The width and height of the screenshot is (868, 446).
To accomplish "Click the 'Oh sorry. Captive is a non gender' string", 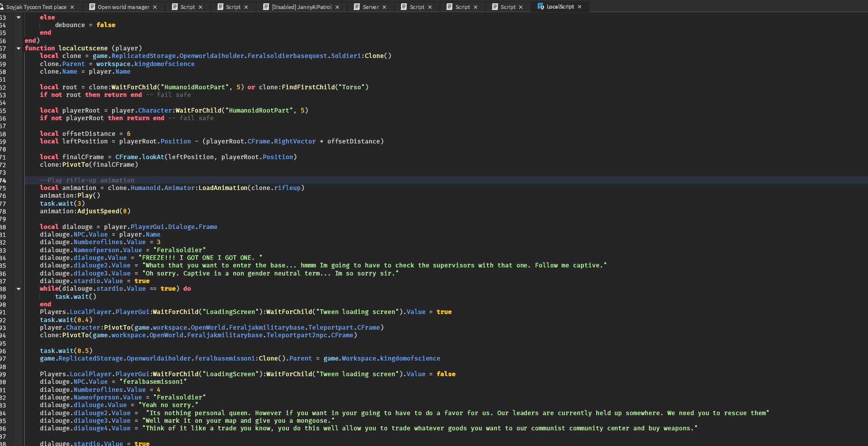I will coord(270,273).
